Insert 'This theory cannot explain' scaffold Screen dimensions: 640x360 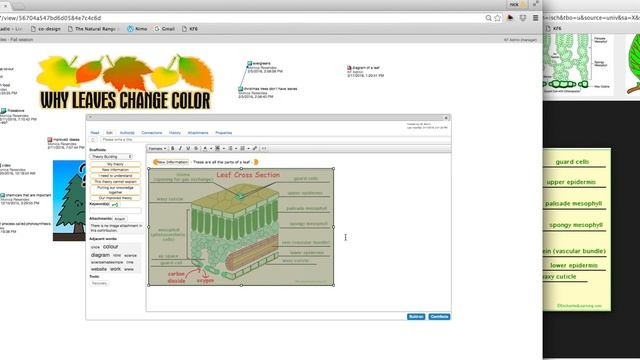(116, 181)
